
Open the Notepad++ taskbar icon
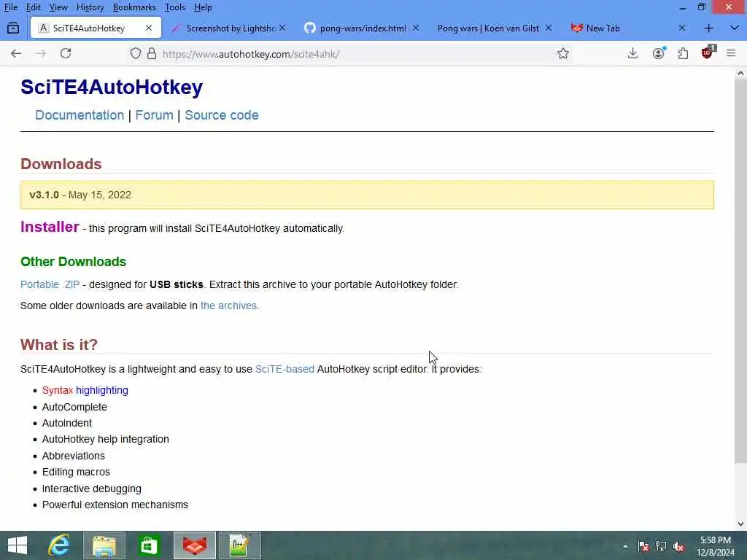coord(239,545)
